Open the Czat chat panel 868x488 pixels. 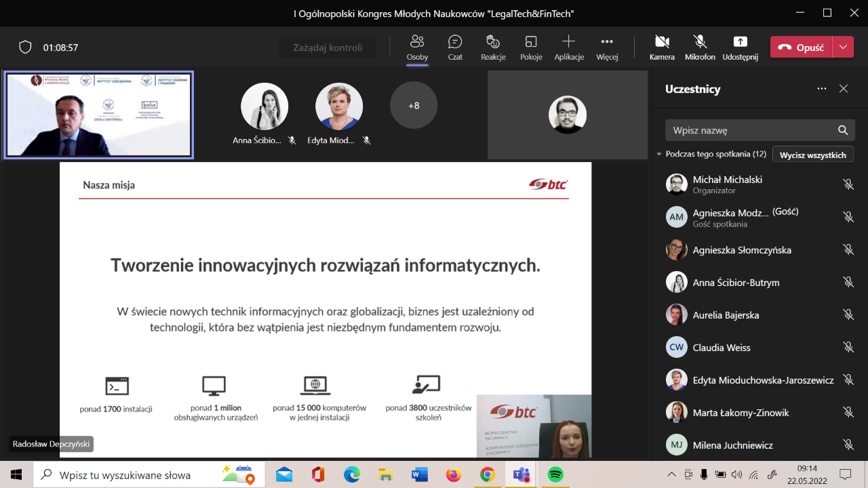click(455, 47)
